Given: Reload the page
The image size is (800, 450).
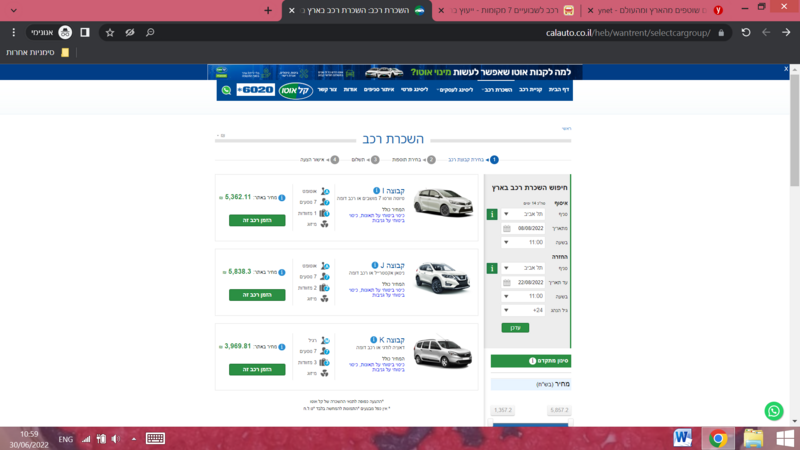Looking at the screenshot, I should pos(746,33).
